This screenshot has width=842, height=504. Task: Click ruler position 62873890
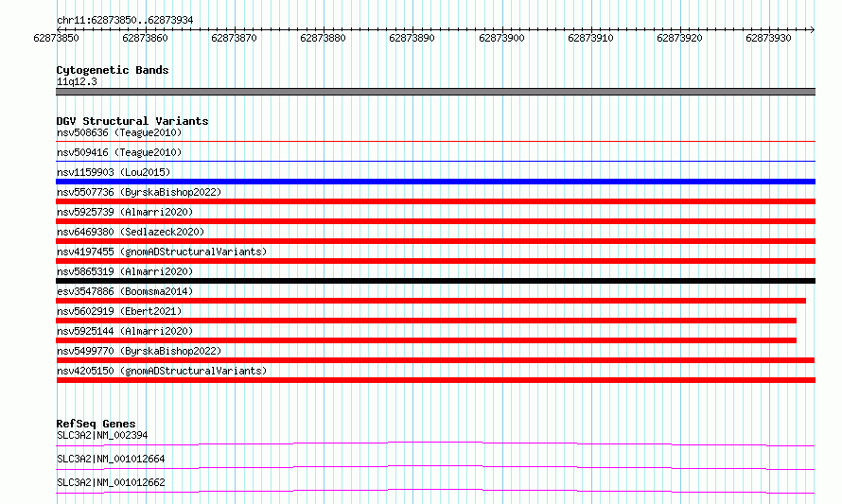(412, 38)
